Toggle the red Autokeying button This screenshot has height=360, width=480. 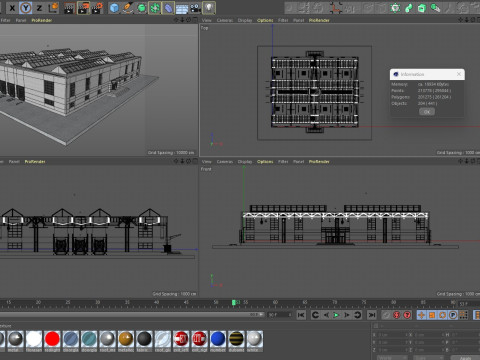click(x=396, y=315)
